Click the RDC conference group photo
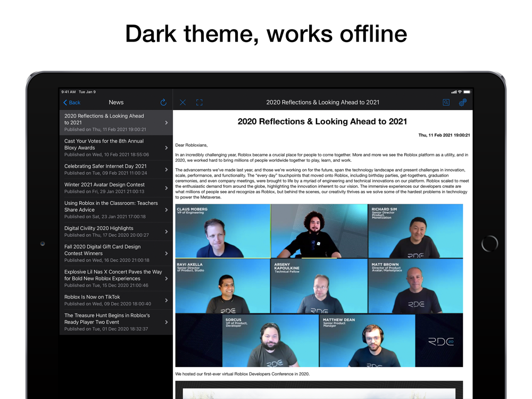This screenshot has height=399, width=532. point(319,285)
